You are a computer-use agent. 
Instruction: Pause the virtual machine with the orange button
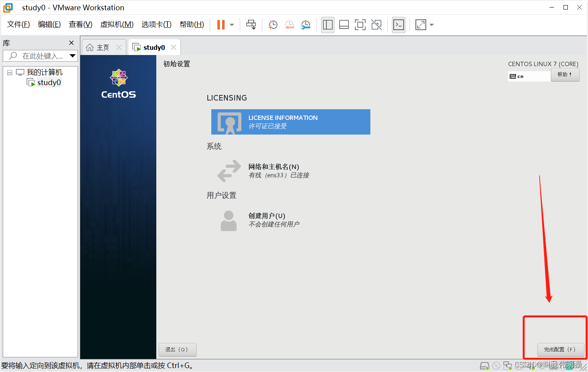pos(221,25)
